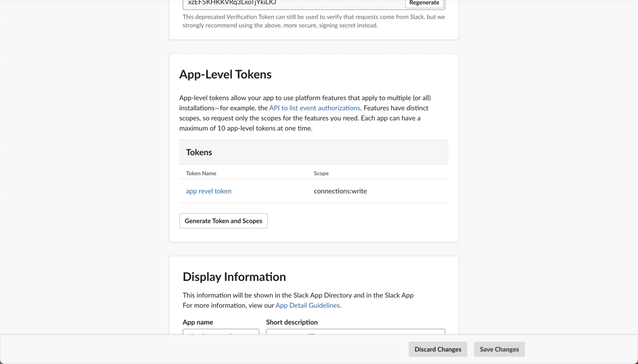The height and width of the screenshot is (364, 638).
Task: Click the Display Information heading
Action: coord(234,276)
